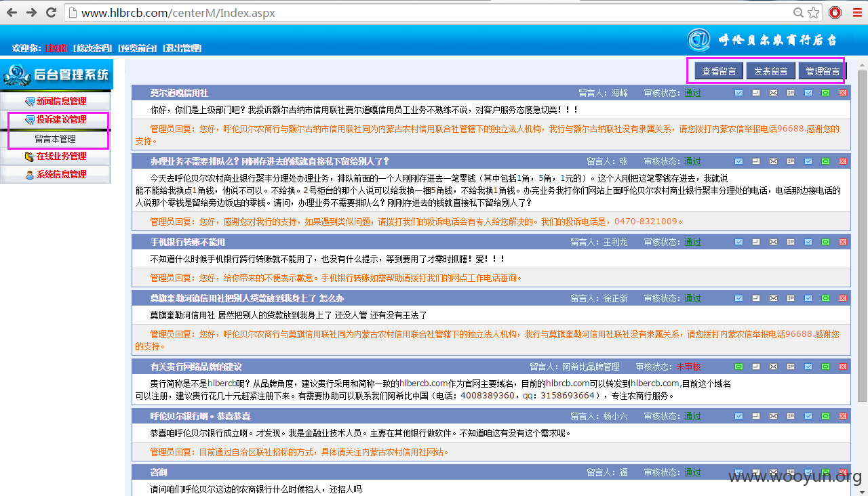868x496 pixels.
Task: Click the 查看留言 button
Action: [x=719, y=71]
